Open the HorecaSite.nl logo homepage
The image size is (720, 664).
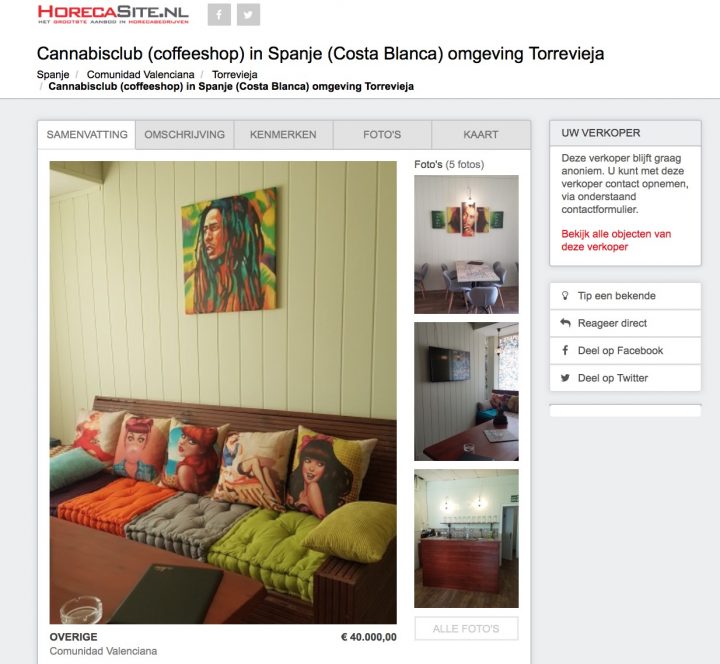click(x=113, y=15)
